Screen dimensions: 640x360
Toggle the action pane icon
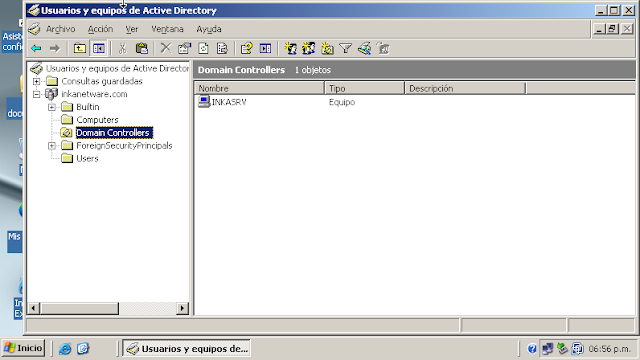tap(265, 49)
